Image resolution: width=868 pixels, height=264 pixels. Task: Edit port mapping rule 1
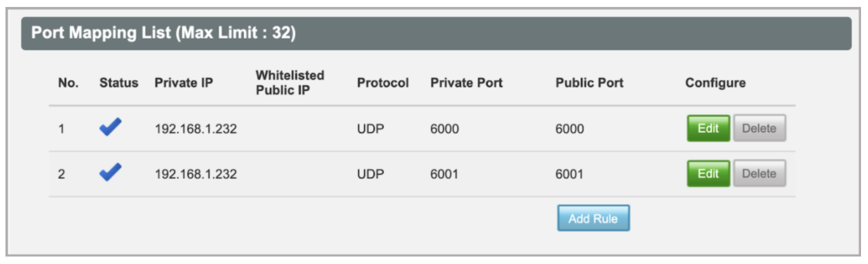[x=708, y=129]
